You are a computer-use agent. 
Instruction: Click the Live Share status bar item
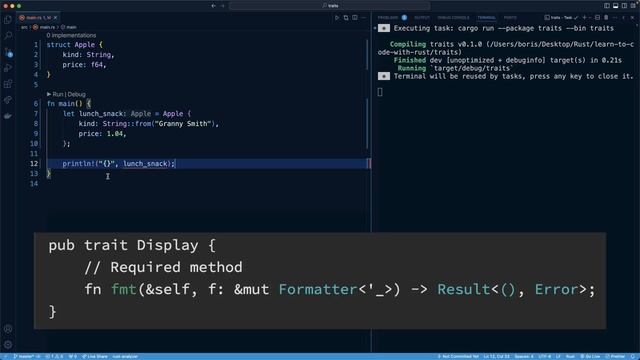coord(95,356)
